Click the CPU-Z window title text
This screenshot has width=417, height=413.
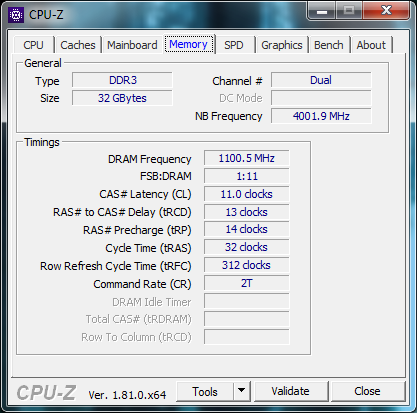point(46,15)
